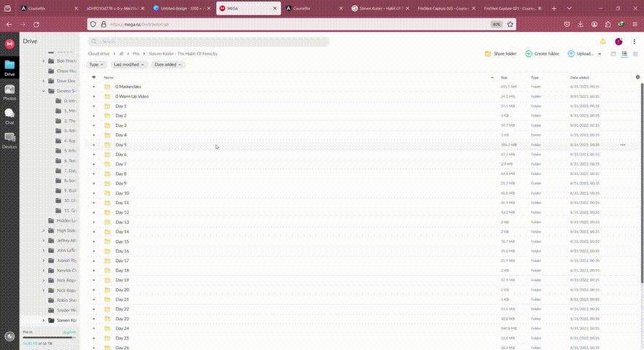This screenshot has width=644, height=350.
Task: Open Firefox extensions puzzle icon
Action: coord(607,24)
